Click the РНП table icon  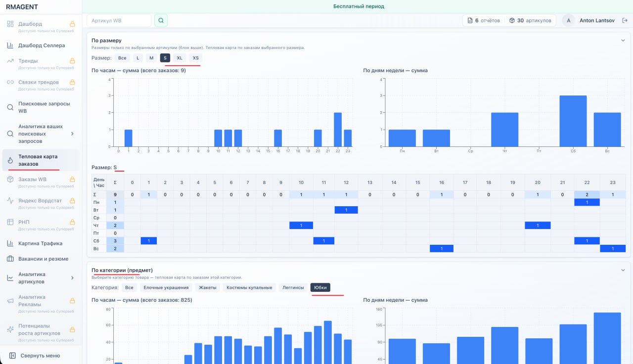(10, 222)
